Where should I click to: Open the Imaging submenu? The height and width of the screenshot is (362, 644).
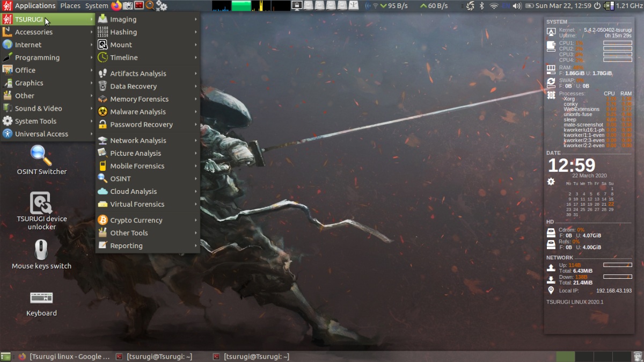tap(148, 19)
